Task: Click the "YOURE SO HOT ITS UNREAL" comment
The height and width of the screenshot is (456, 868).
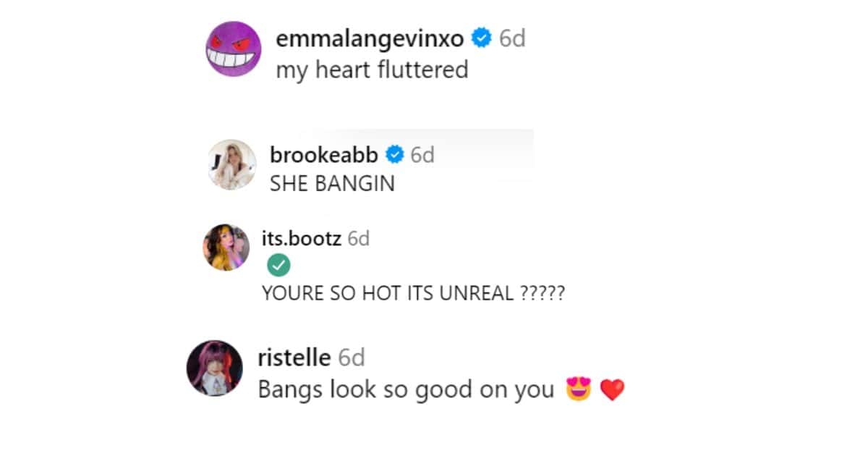Action: tap(412, 295)
